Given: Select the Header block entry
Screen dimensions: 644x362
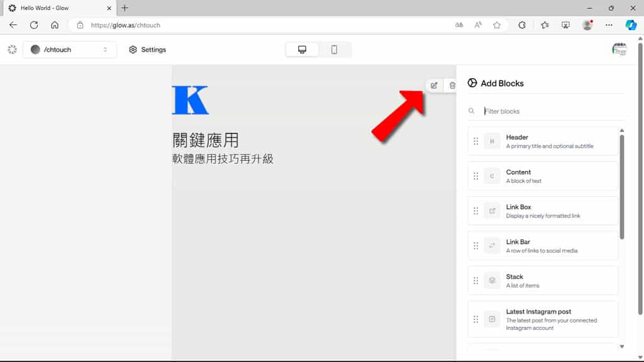Looking at the screenshot, I should click(543, 141).
